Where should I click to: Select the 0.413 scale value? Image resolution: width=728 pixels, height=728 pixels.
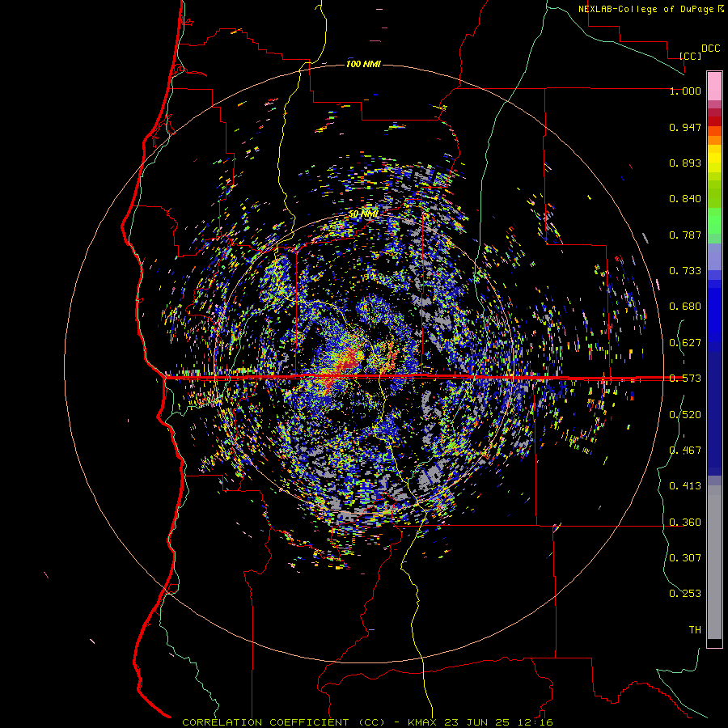685,486
